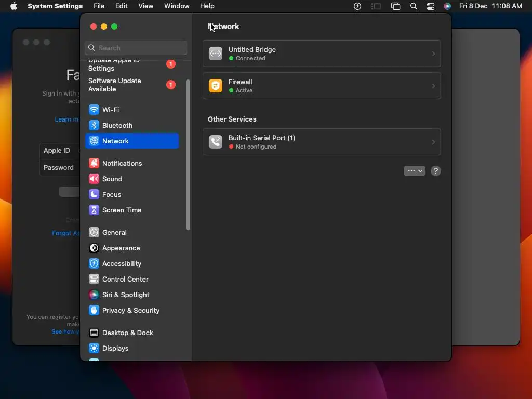Open Control Center in menu bar
The height and width of the screenshot is (399, 532).
point(431,6)
